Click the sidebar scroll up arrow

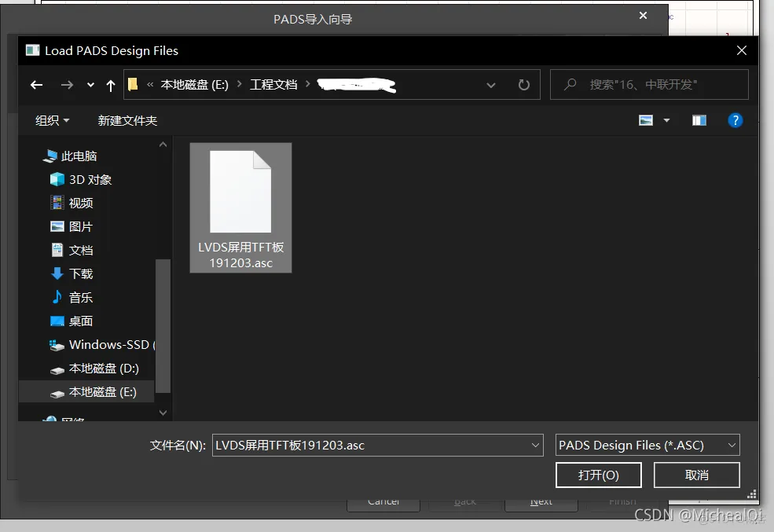coord(163,145)
